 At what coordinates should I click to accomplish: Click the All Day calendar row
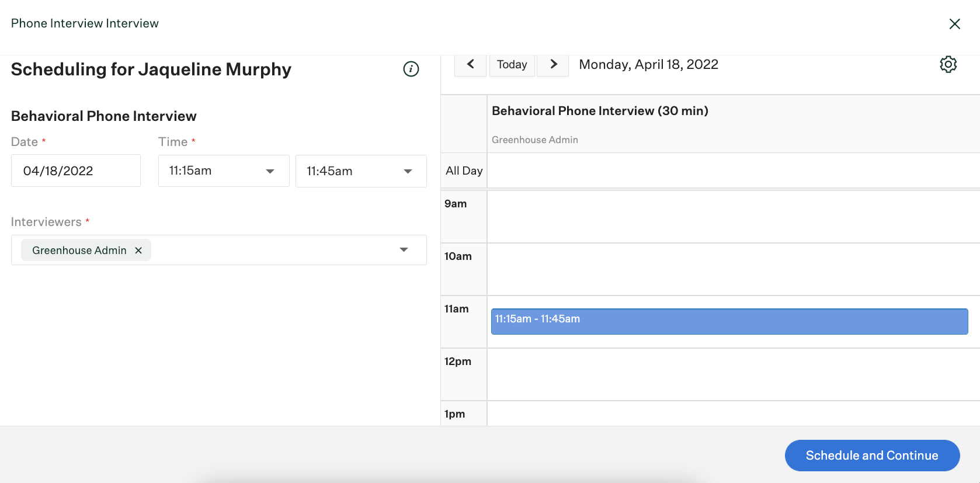point(733,171)
